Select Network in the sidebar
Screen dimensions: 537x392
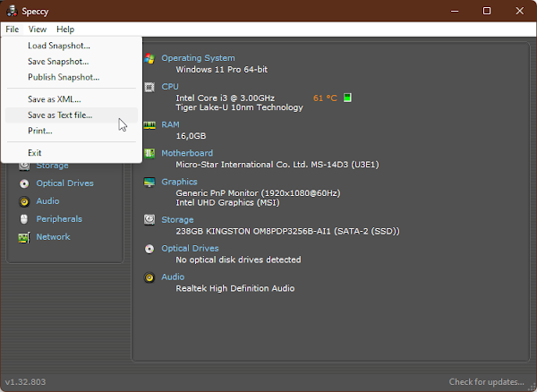(53, 237)
